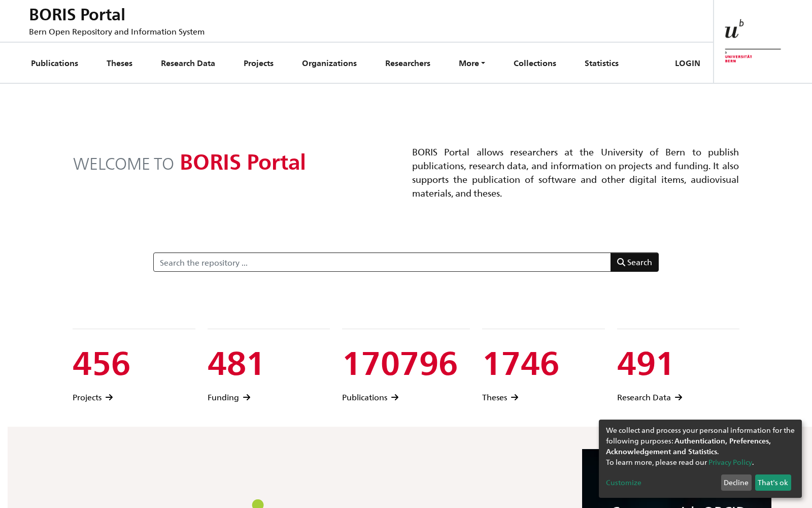Click the arrow icon next to Projects
The width and height of the screenshot is (812, 508).
(109, 397)
